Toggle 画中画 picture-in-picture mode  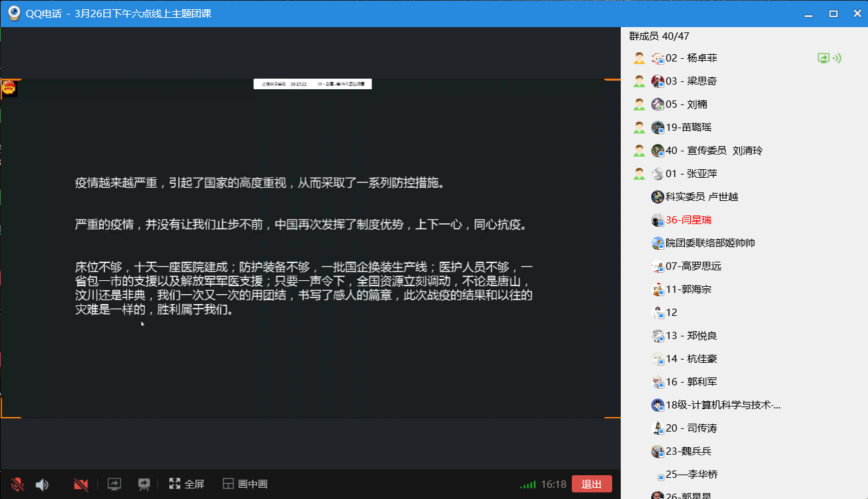245,484
